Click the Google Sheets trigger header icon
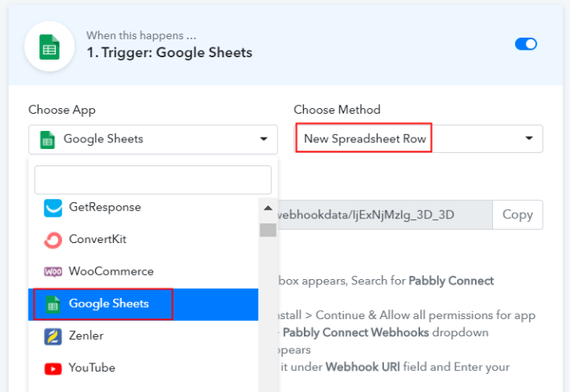The height and width of the screenshot is (392, 570). tap(49, 47)
